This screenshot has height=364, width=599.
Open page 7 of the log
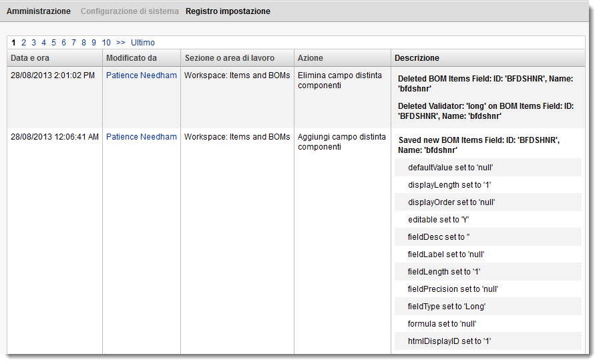click(x=73, y=43)
